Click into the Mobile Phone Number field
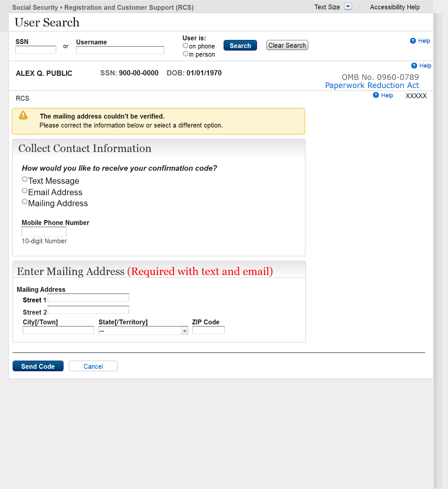The width and height of the screenshot is (448, 489). pos(44,232)
